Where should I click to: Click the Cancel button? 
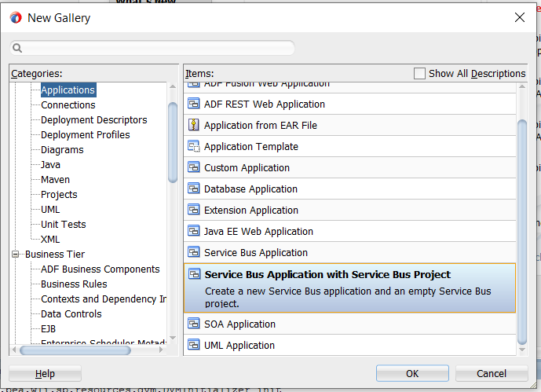tap(492, 373)
